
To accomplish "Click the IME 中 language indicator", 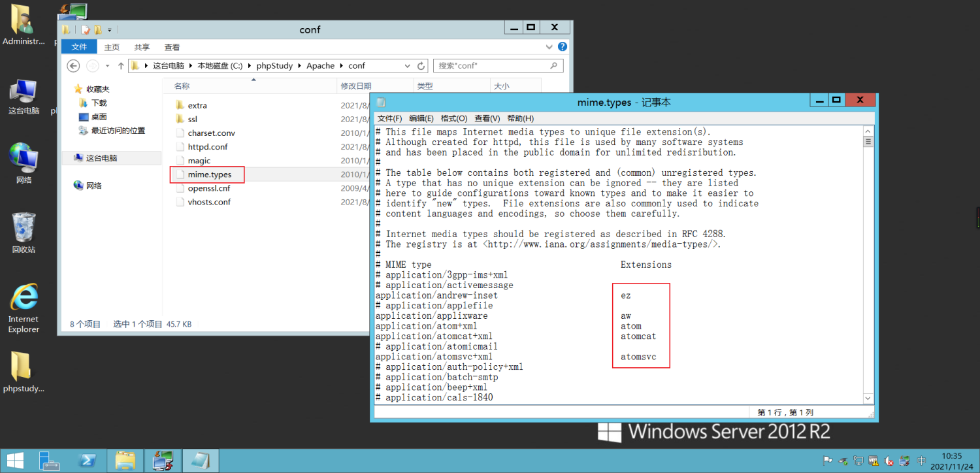I will (921, 461).
